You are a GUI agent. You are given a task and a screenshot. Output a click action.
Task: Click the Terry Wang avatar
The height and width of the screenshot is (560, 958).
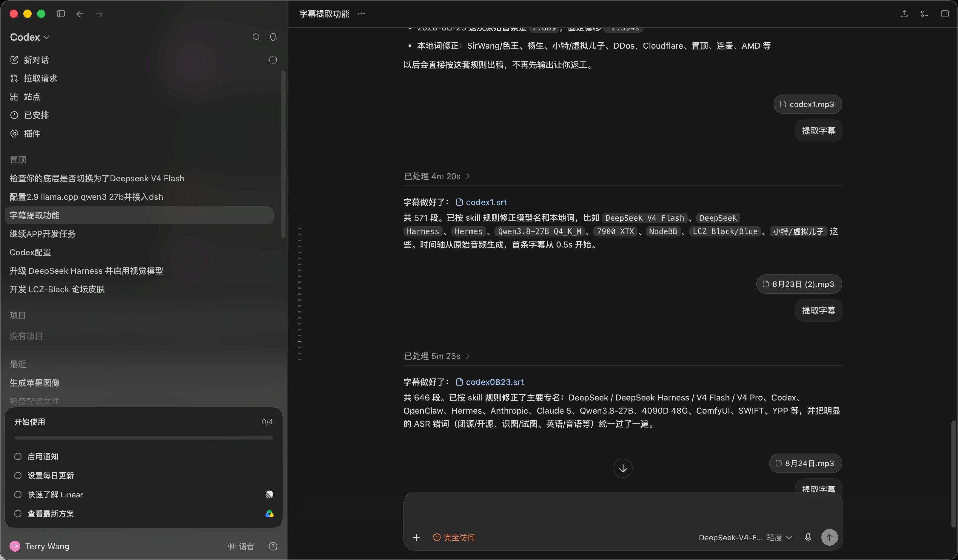tap(15, 546)
